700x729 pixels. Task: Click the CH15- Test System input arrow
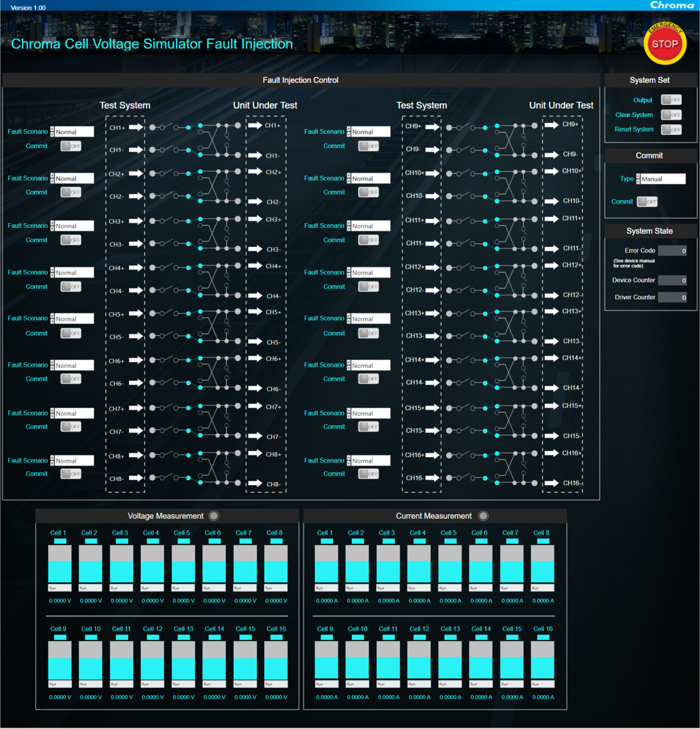433,430
